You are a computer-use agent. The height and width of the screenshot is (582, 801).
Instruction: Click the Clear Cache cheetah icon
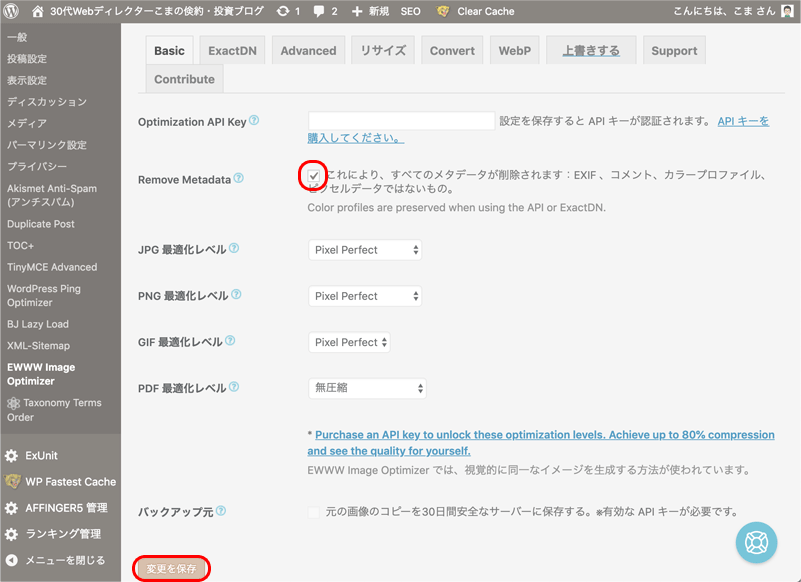click(443, 11)
